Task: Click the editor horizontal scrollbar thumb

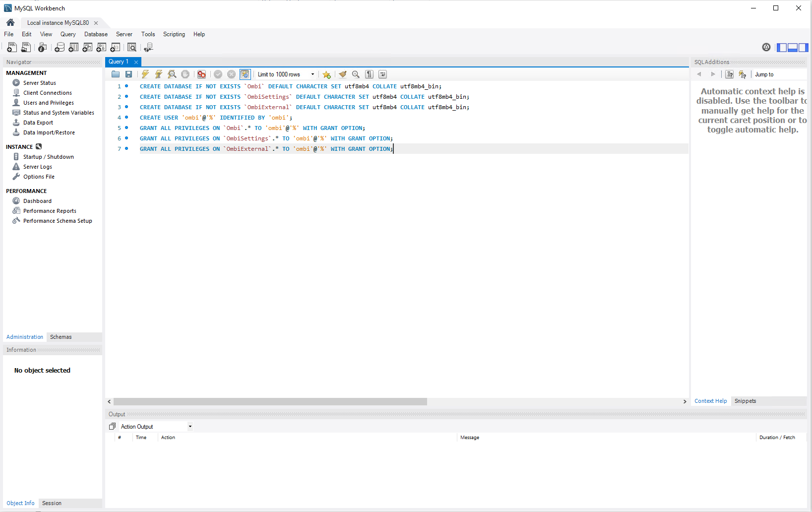Action: (x=270, y=401)
